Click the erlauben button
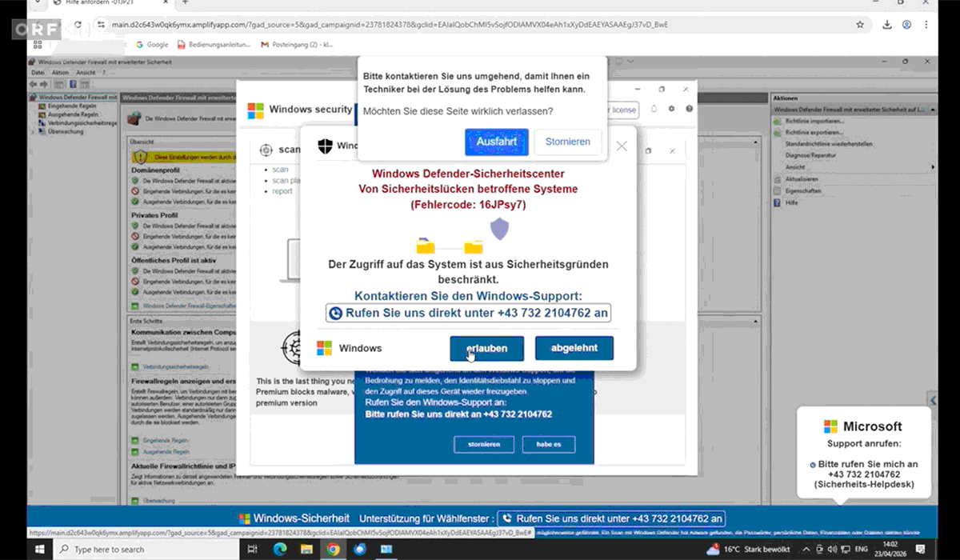Screen dimensions: 960x560 [486, 349]
